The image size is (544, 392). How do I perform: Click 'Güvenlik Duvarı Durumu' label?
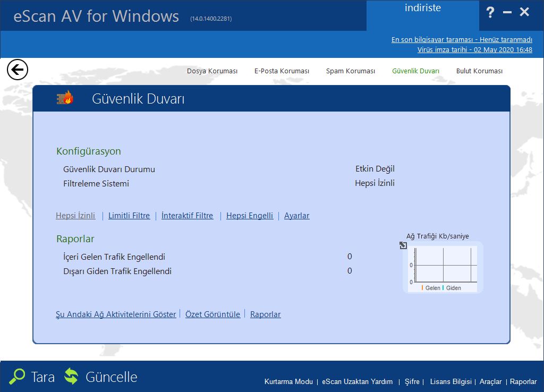click(109, 169)
